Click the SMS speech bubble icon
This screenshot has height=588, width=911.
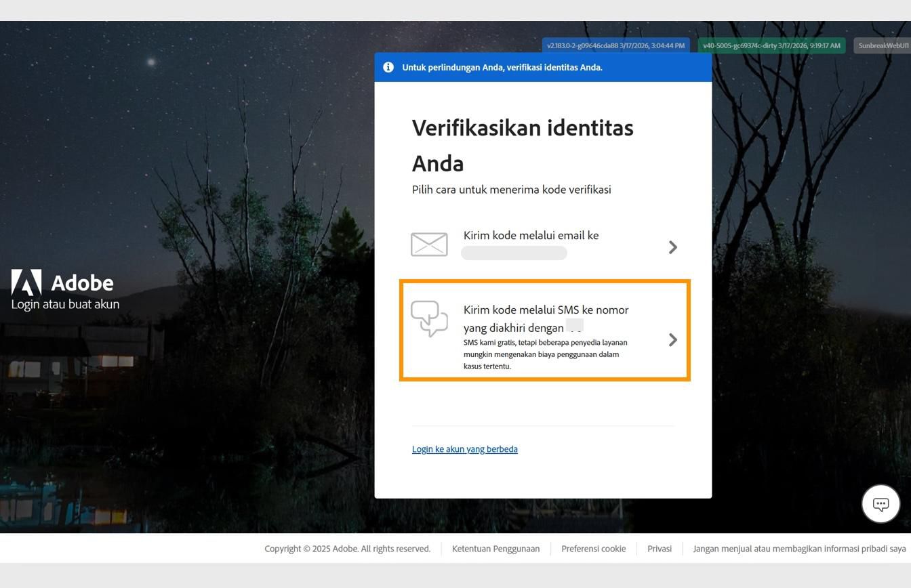tap(430, 320)
